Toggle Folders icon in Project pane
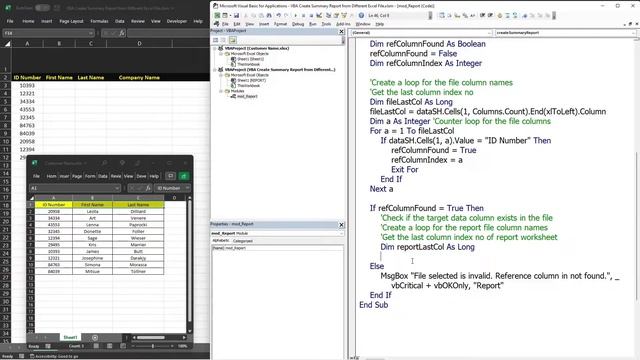Viewport: 640px width, 360px height. click(232, 40)
